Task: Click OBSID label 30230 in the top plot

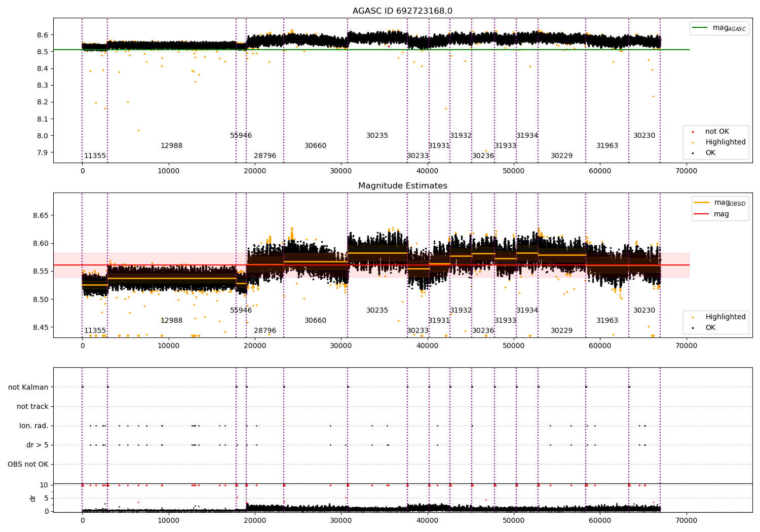Action: pos(644,136)
